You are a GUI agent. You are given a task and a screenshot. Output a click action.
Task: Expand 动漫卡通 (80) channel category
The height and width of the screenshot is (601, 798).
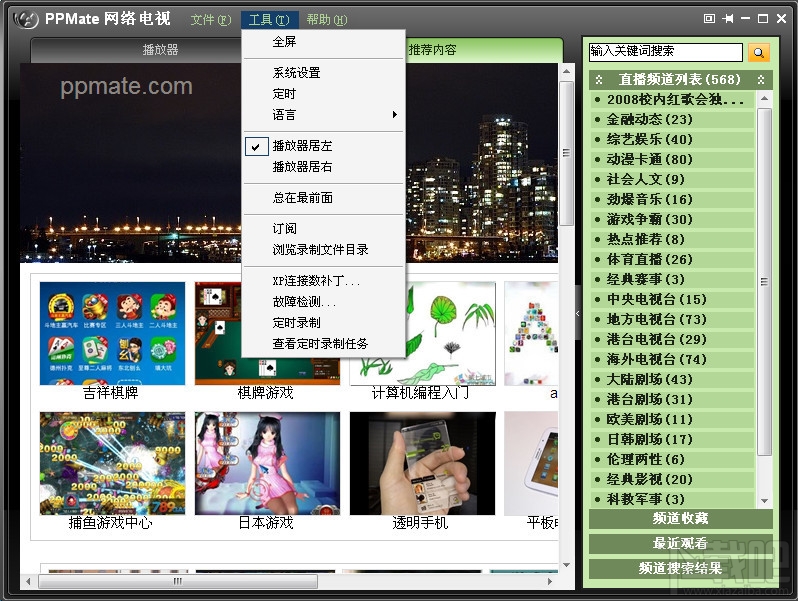tap(673, 159)
